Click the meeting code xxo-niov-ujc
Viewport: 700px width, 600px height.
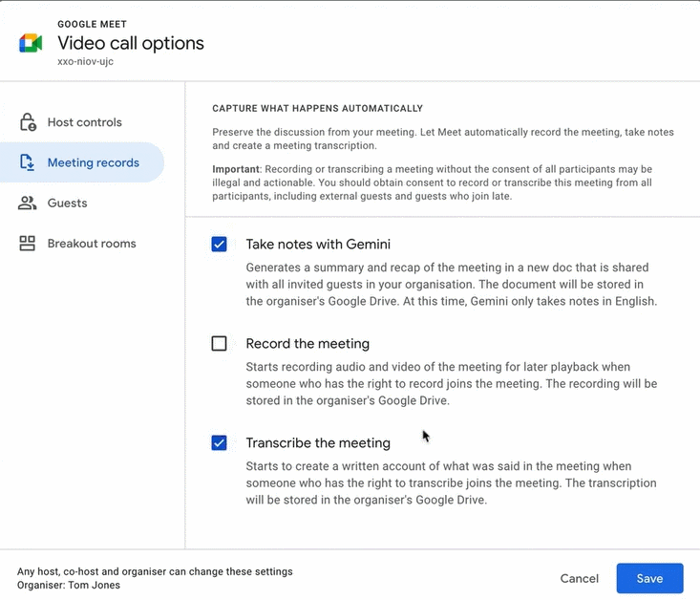coord(85,62)
